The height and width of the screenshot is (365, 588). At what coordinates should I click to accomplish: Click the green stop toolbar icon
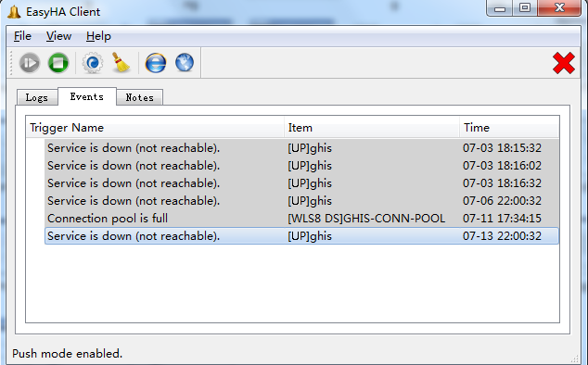58,63
